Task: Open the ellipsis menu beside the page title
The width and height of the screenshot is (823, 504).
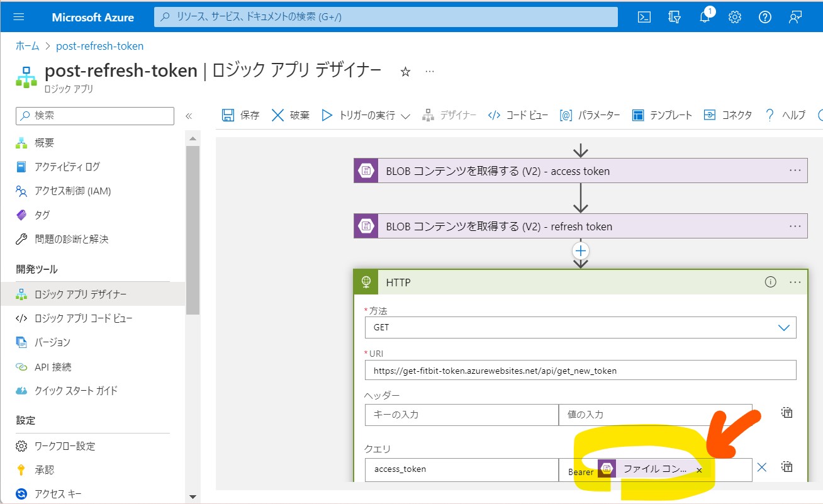Action: point(430,72)
